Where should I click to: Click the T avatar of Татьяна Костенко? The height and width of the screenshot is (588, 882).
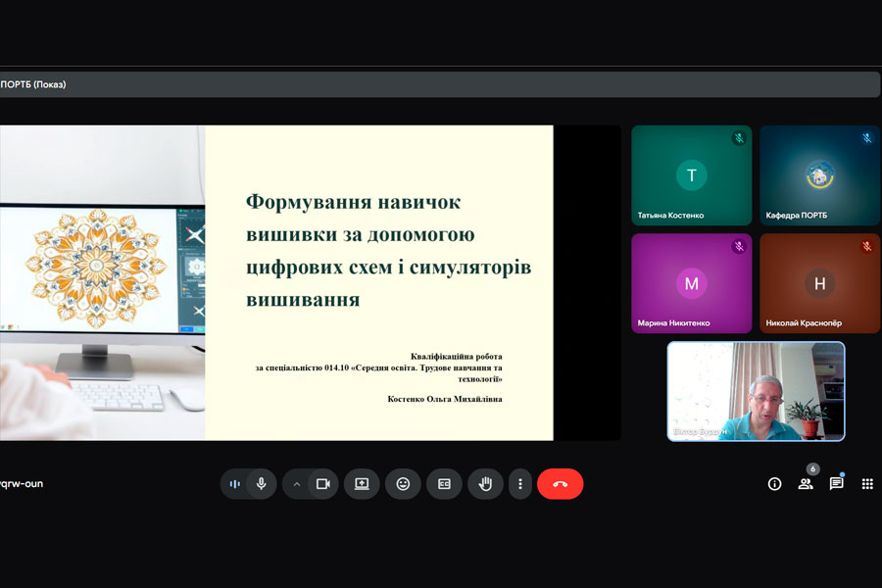click(x=691, y=175)
